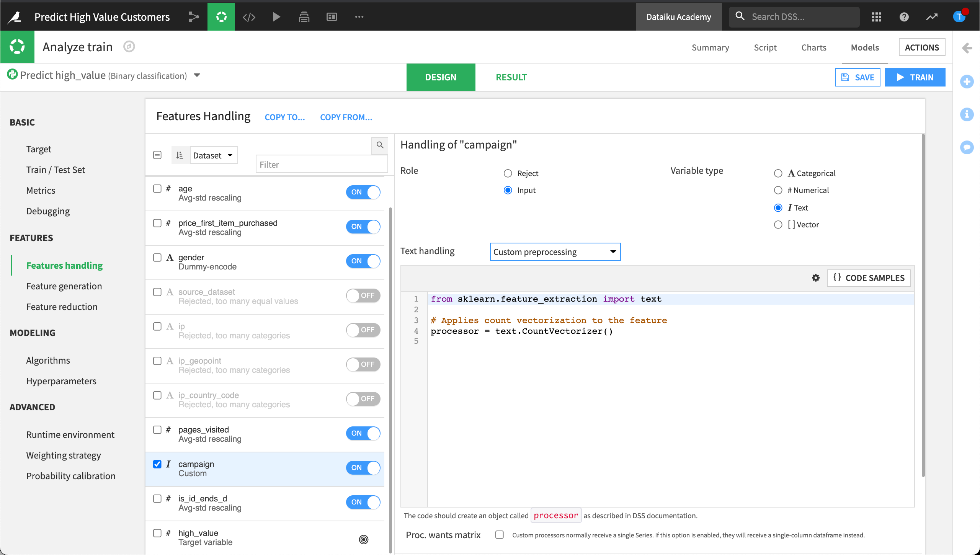The image size is (980, 555).
Task: Open the Algorithms settings section
Action: point(48,361)
